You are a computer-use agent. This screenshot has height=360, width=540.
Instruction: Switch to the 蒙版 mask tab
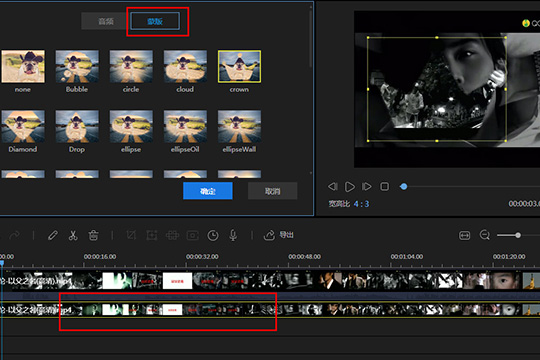155,21
